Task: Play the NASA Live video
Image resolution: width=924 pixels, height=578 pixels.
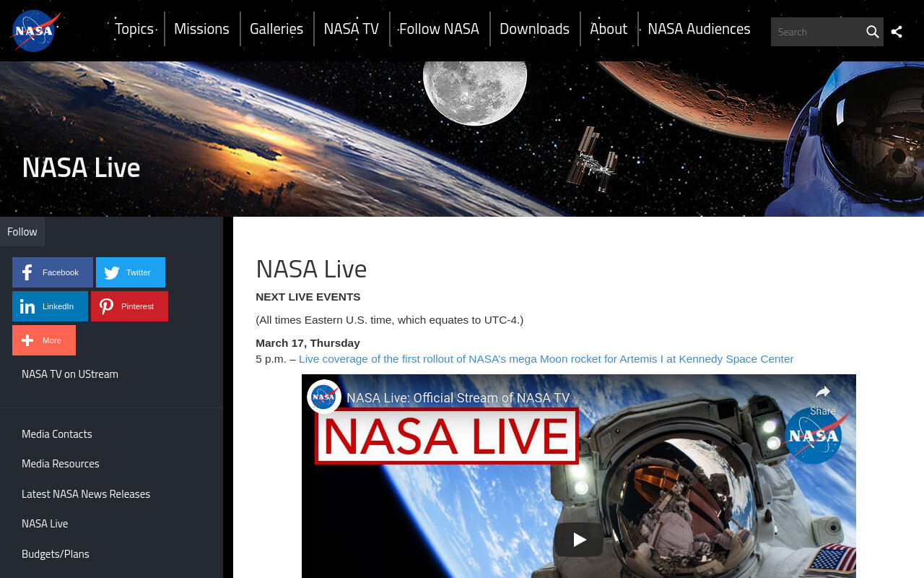Action: point(579,540)
